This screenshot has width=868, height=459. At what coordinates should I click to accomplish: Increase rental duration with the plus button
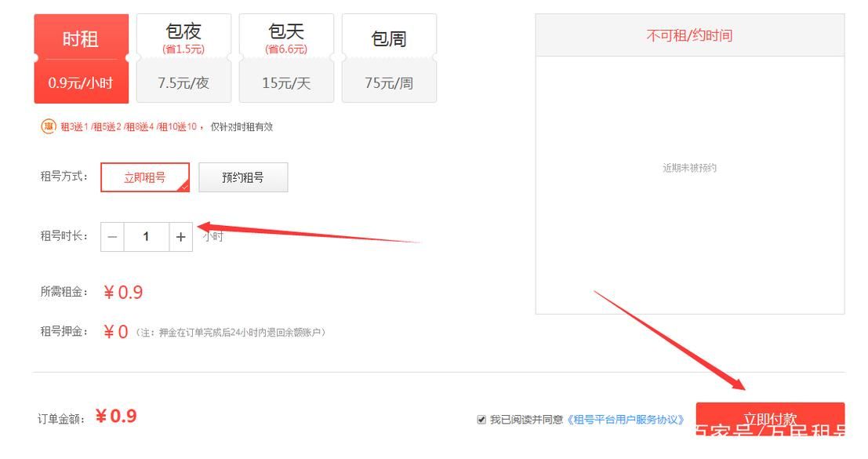(180, 237)
